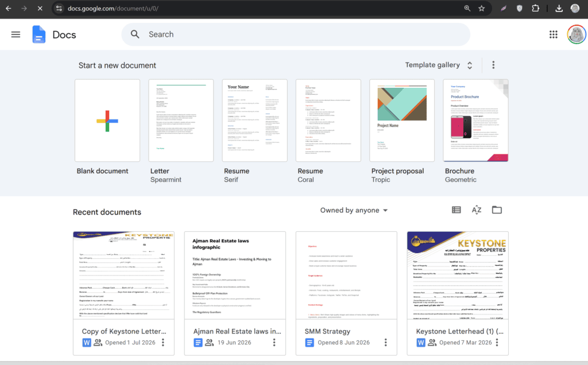Open the Copy of Keystone Letter document preview
Image resolution: width=588 pixels, height=365 pixels.
point(124,275)
